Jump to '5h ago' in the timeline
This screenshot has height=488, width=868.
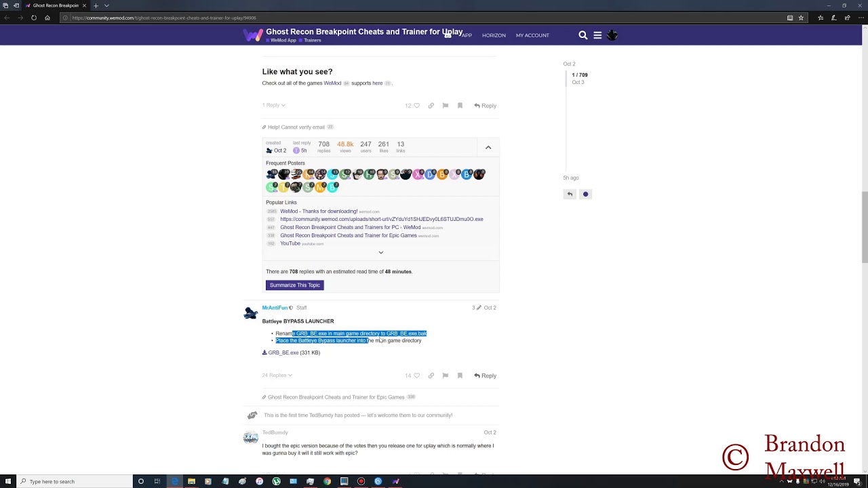[x=571, y=178]
